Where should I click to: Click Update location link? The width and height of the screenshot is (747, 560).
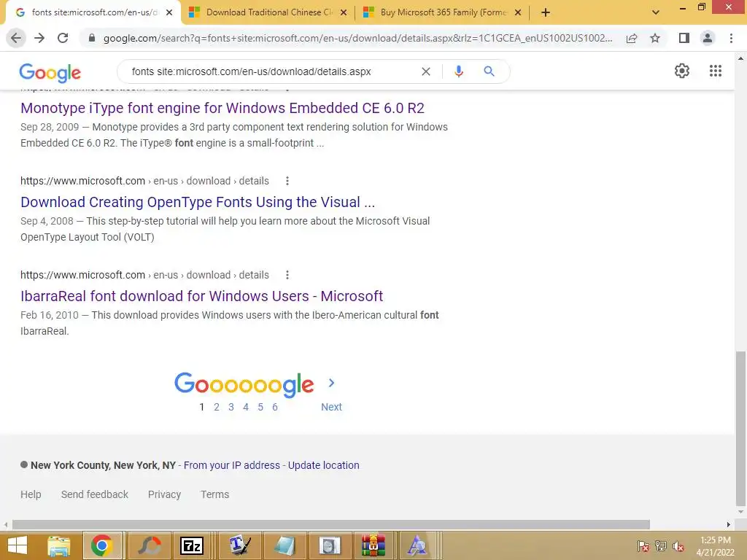(x=323, y=465)
